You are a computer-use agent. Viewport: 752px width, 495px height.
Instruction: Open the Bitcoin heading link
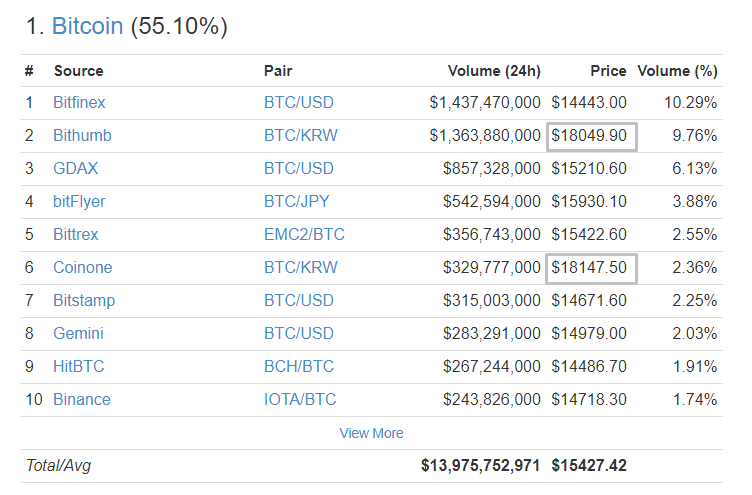point(88,27)
